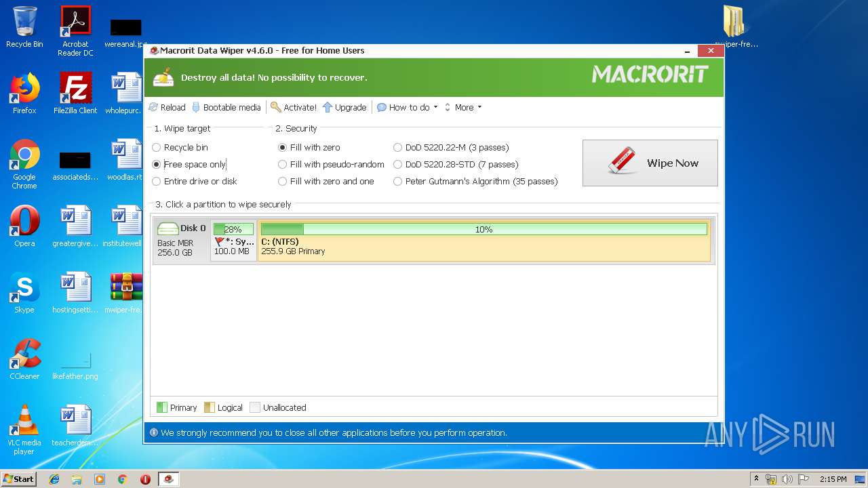Click the Action Center flag icon
The image size is (868, 488).
803,479
